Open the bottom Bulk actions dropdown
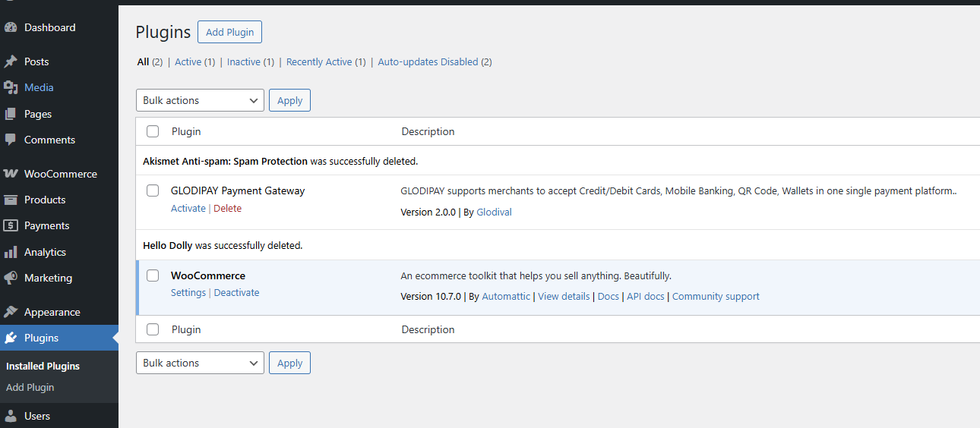980x428 pixels. [x=200, y=363]
